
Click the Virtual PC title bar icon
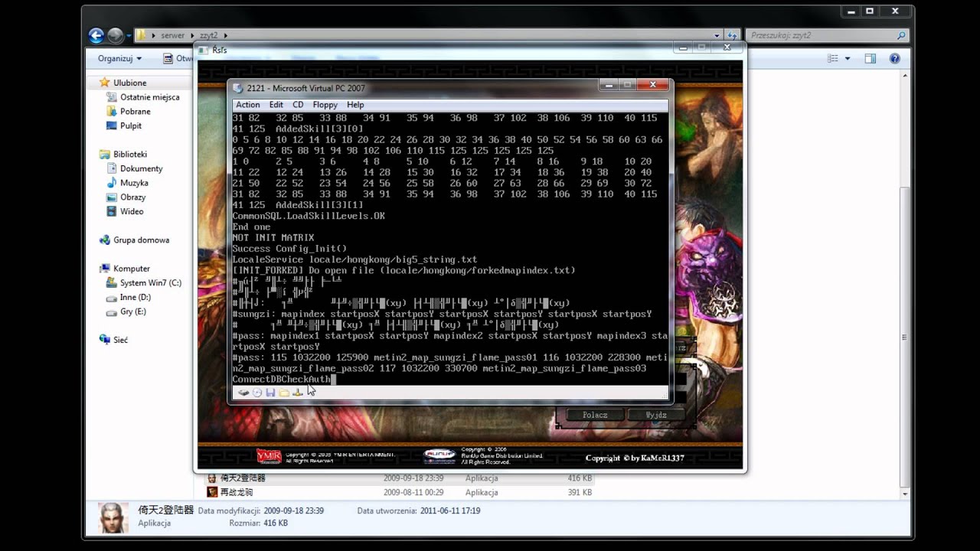click(x=237, y=88)
